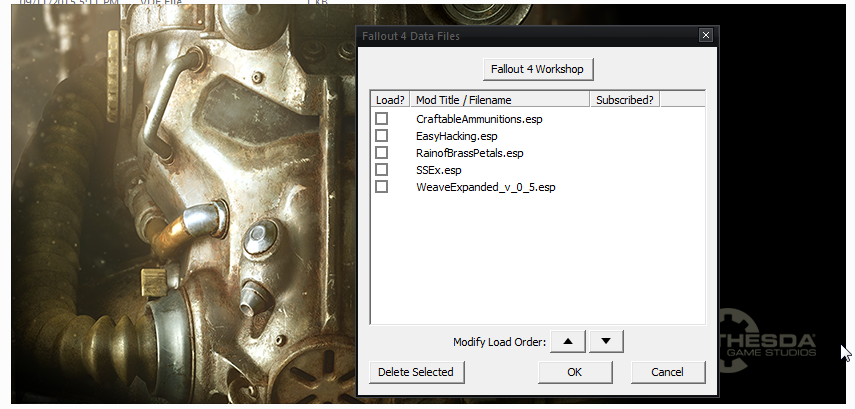Toggle the SSEx.esp load checkbox
The image size is (855, 409).
click(x=382, y=170)
